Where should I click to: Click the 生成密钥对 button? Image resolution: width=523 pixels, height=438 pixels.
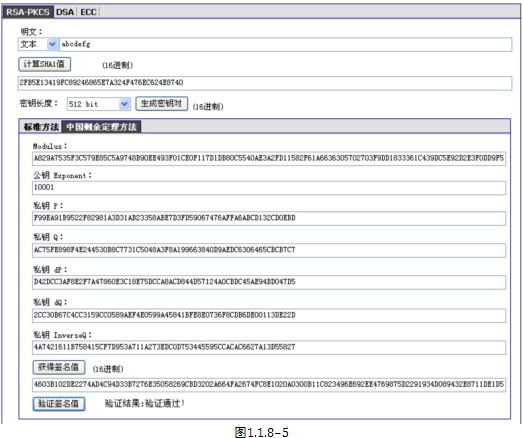pos(161,104)
